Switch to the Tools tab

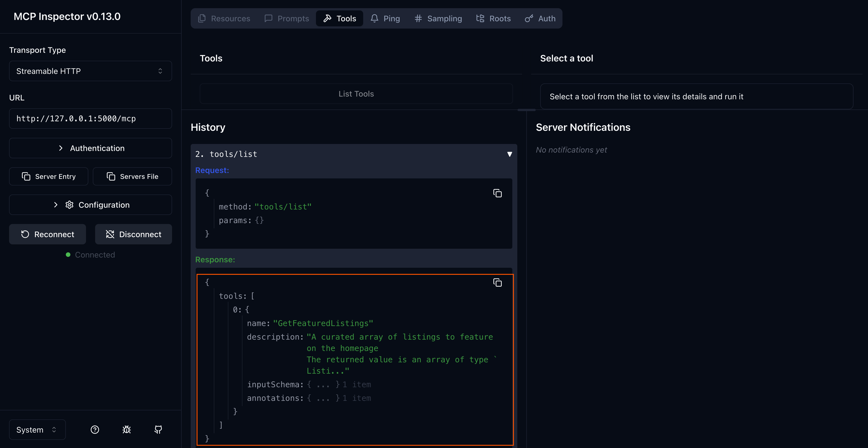click(339, 19)
